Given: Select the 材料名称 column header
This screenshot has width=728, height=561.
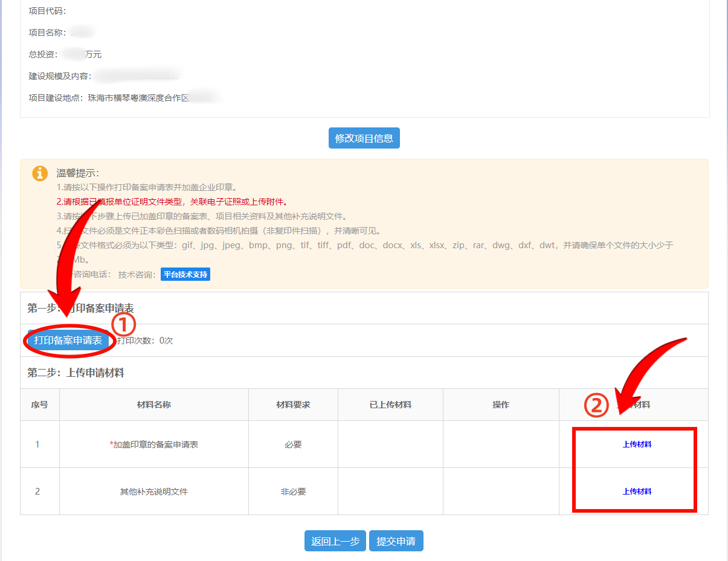Looking at the screenshot, I should 153,404.
